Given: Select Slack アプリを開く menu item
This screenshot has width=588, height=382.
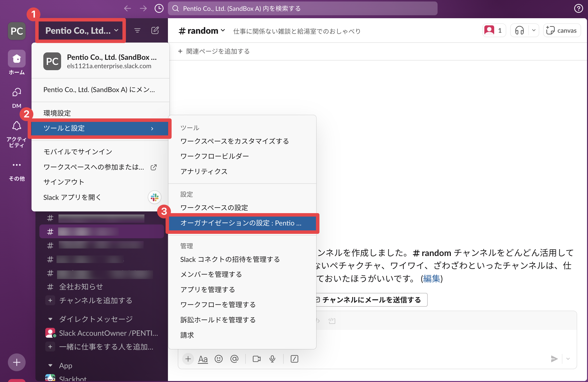Looking at the screenshot, I should (x=100, y=197).
